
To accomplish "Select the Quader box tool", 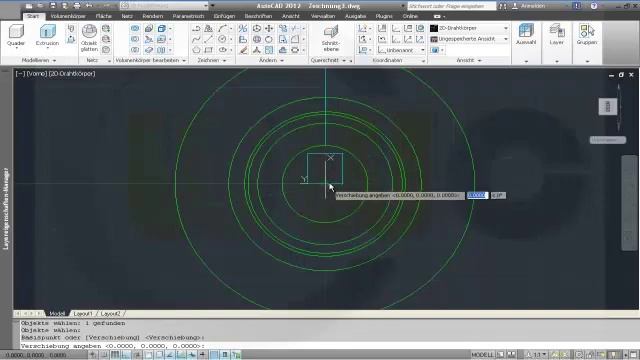I will pyautogui.click(x=16, y=35).
